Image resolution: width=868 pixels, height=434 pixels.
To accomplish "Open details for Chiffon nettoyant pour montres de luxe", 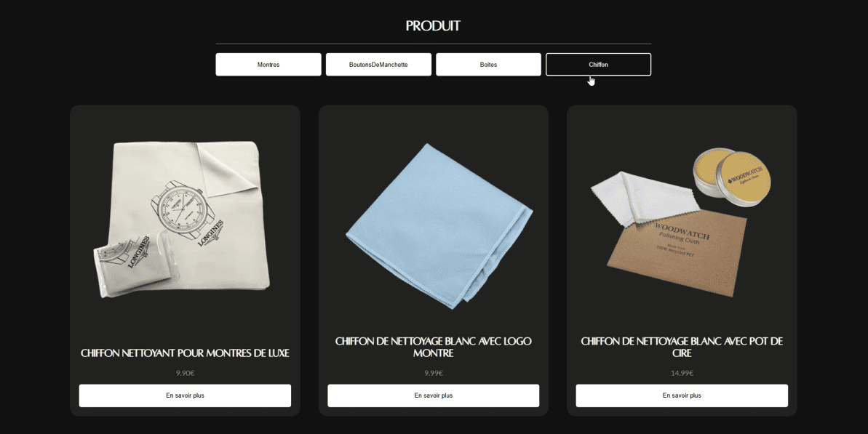I will [185, 396].
